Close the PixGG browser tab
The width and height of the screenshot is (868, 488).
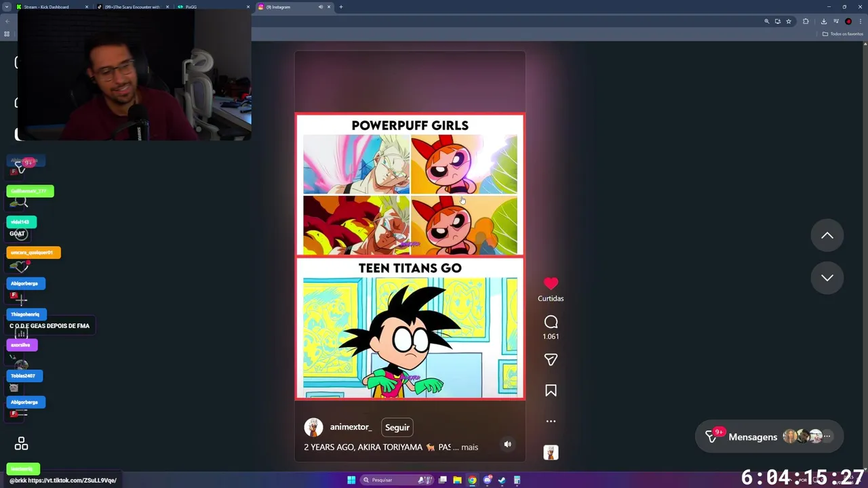pyautogui.click(x=248, y=7)
